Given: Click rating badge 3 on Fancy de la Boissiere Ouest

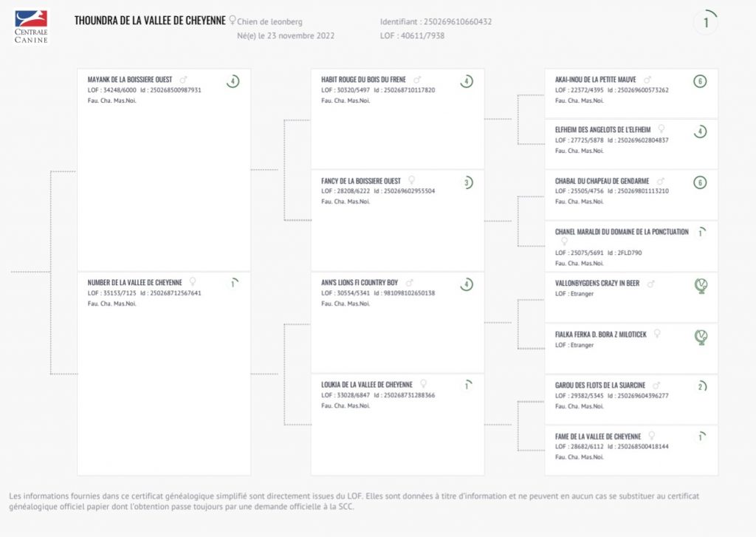Looking at the screenshot, I should [x=467, y=182].
